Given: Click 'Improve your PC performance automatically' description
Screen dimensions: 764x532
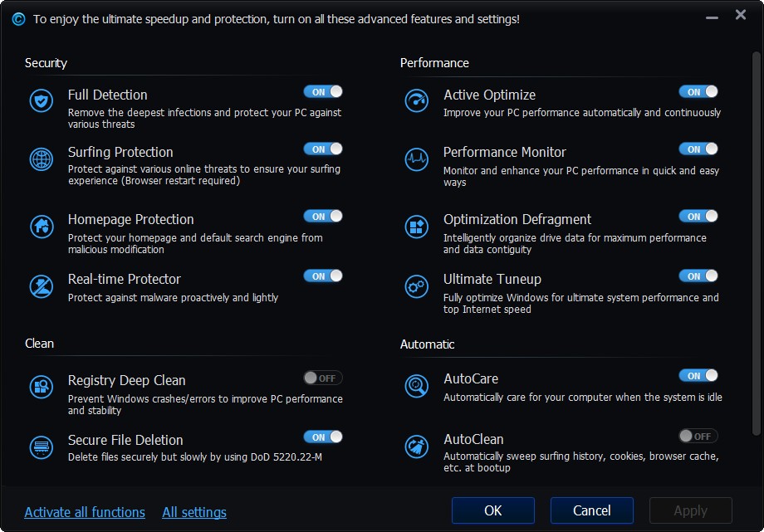Looking at the screenshot, I should click(582, 113).
